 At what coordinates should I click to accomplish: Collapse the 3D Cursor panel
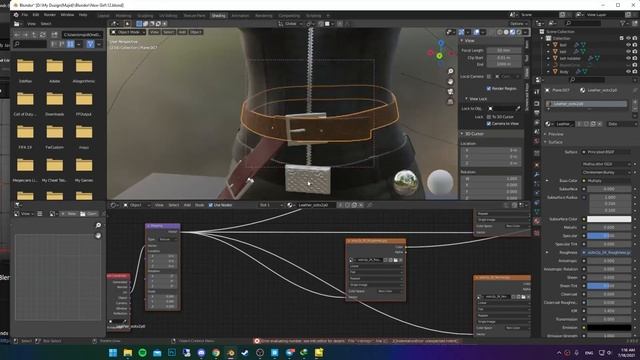pyautogui.click(x=462, y=133)
